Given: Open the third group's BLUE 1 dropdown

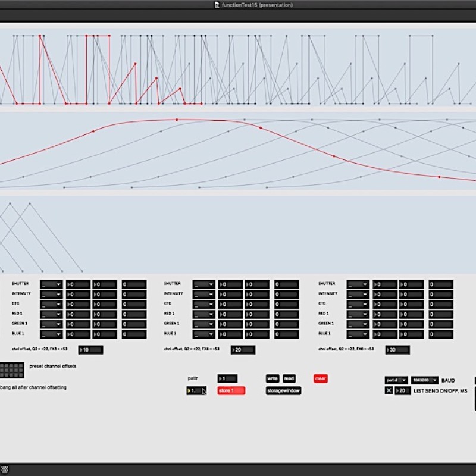Looking at the screenshot, I should click(x=358, y=334).
